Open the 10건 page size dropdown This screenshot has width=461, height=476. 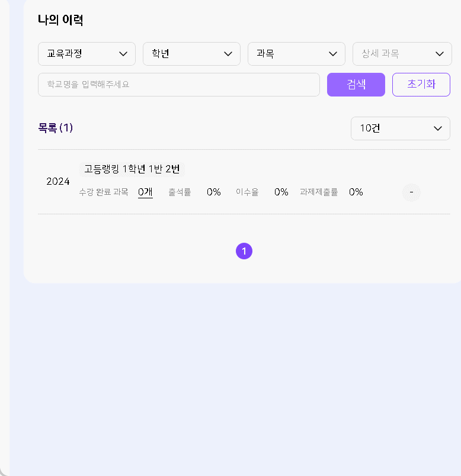[400, 128]
